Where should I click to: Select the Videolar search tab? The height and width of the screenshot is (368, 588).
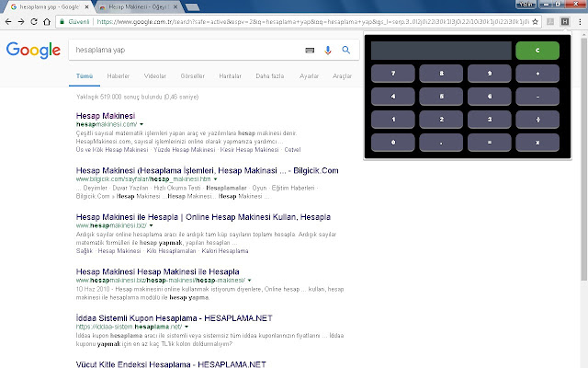click(x=155, y=76)
